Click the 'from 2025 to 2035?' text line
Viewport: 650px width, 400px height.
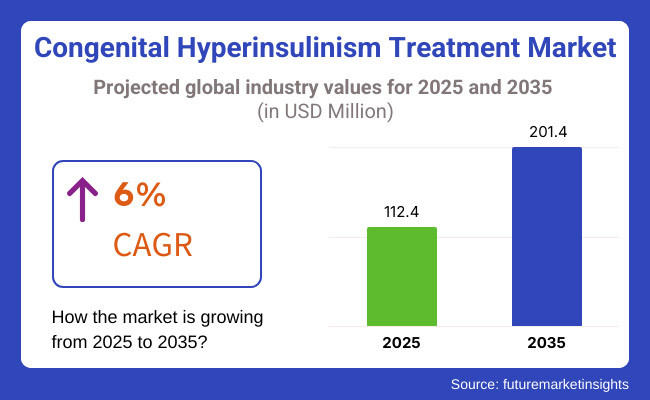point(128,342)
